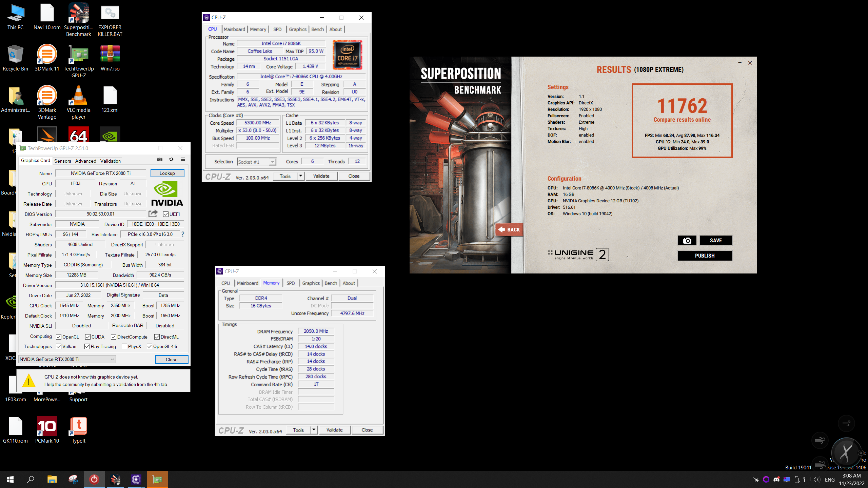Open File Explorer from the taskbar
This screenshot has width=868, height=488.
click(52, 480)
